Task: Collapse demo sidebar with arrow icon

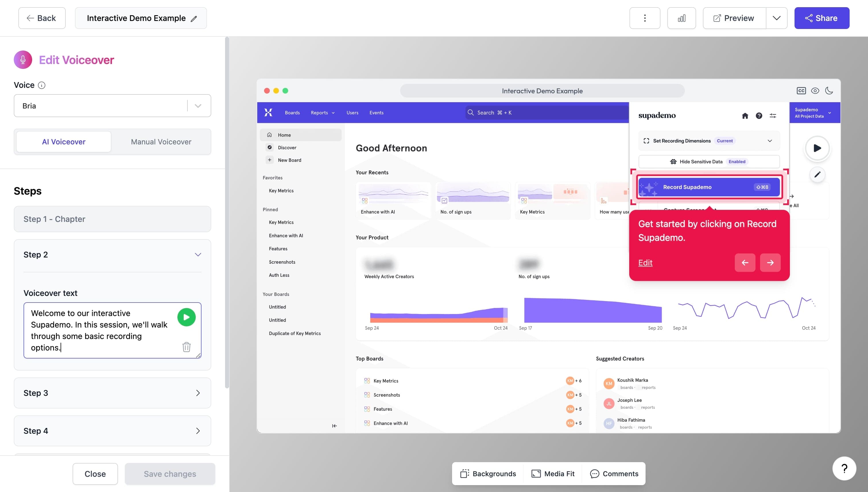Action: click(x=334, y=426)
